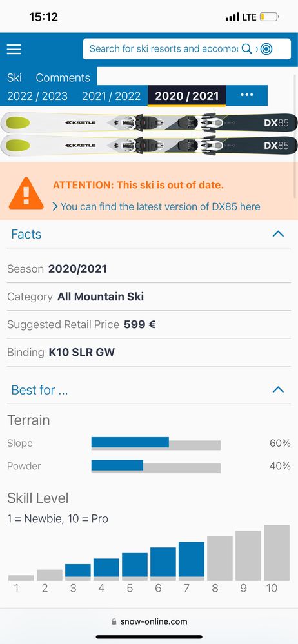
Task: Tap the location target icon
Action: click(x=266, y=49)
